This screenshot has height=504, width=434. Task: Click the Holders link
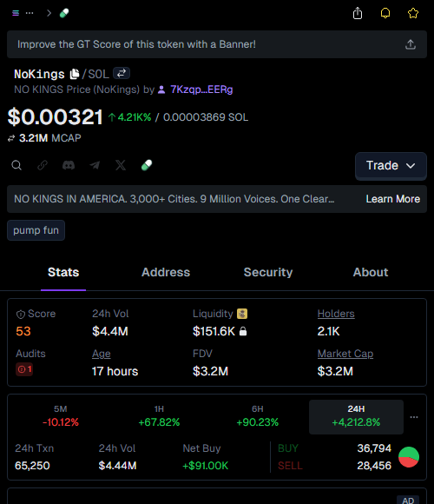coord(336,314)
